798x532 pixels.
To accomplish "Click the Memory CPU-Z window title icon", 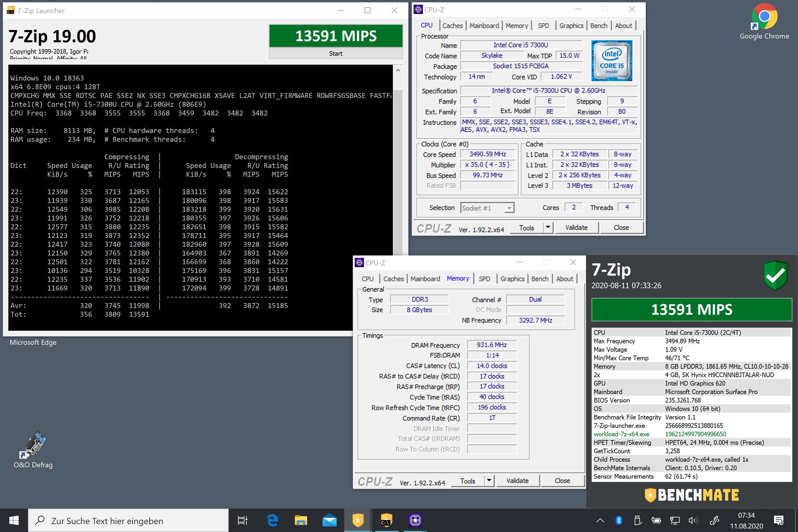I will [359, 262].
